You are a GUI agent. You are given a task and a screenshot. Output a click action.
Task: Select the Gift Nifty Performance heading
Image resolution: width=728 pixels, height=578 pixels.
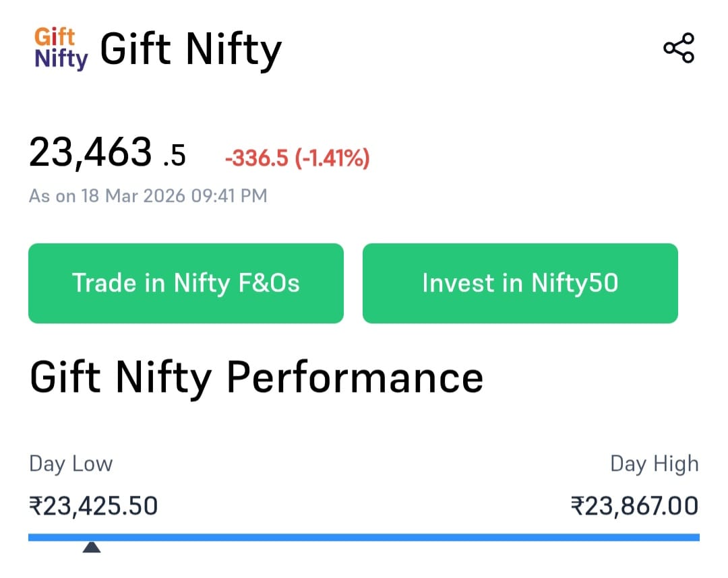[x=256, y=377]
